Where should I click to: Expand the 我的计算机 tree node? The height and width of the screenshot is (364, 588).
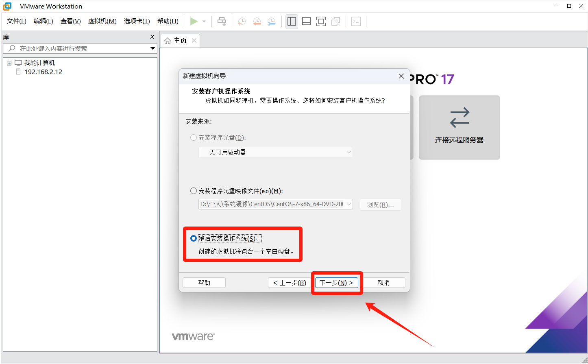[9, 63]
